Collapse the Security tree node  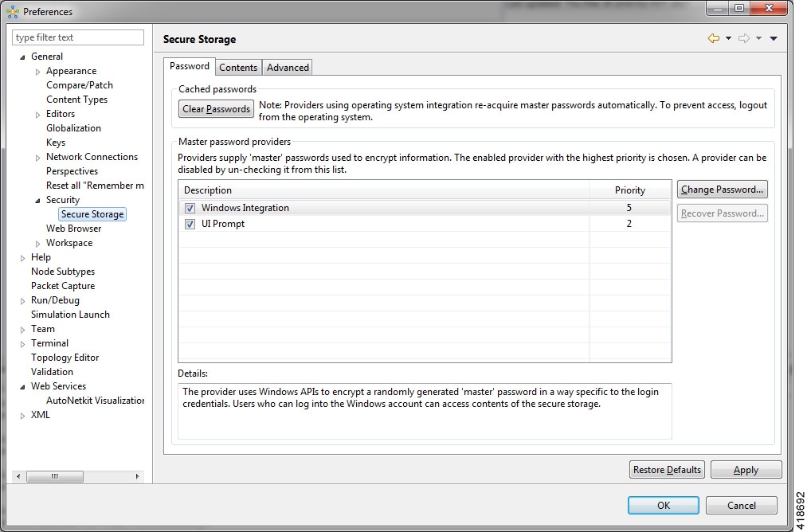(x=37, y=201)
